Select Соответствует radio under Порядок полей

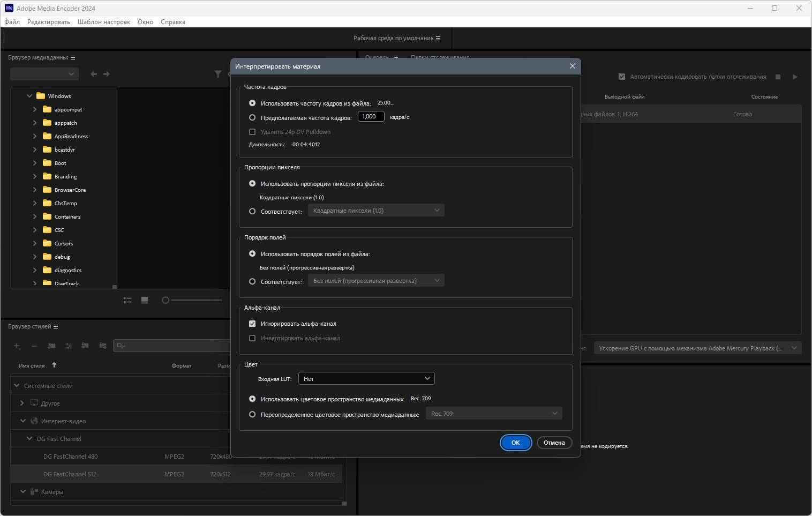coord(252,281)
